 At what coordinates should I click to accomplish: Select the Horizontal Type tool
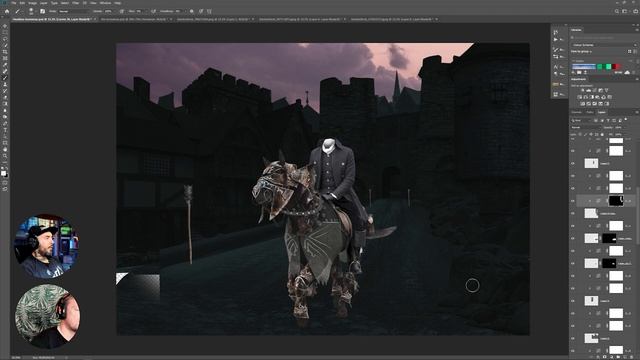tap(5, 130)
